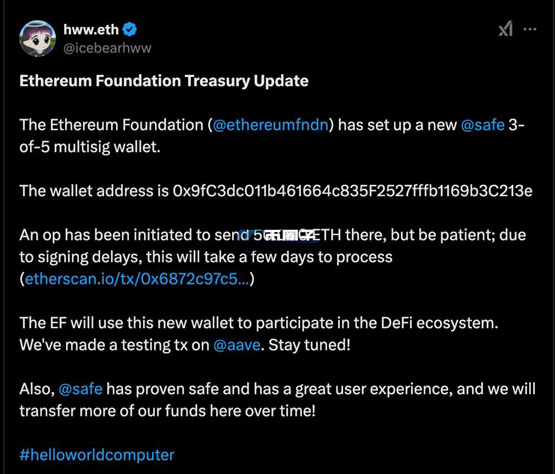Image resolution: width=555 pixels, height=474 pixels.
Task: Open the @aave mention
Action: [237, 345]
